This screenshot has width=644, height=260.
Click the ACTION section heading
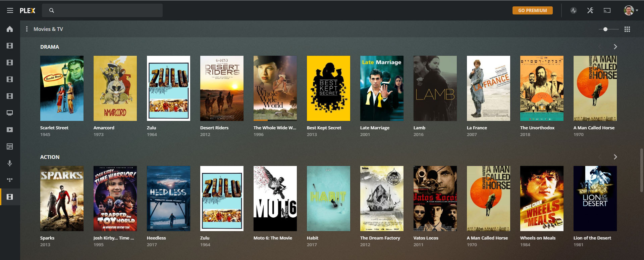50,157
